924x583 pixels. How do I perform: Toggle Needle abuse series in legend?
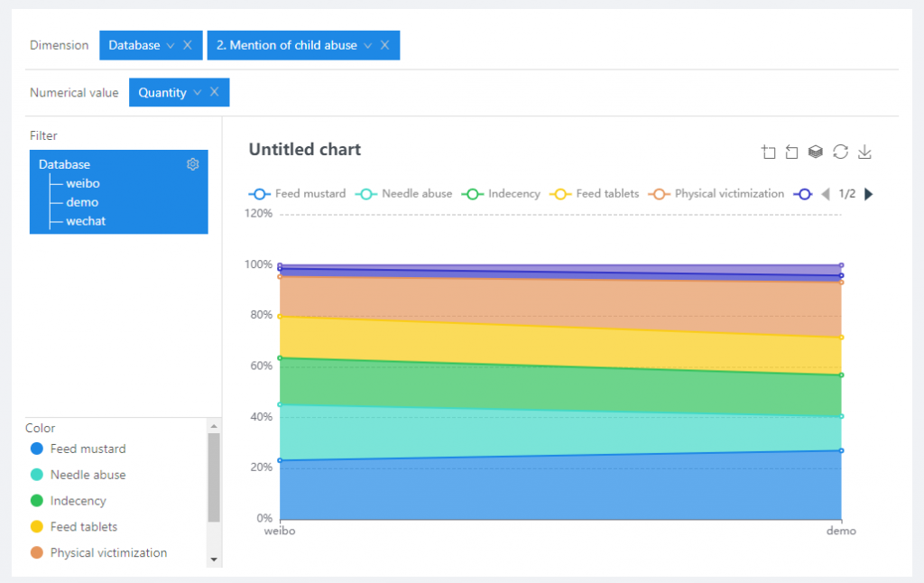click(405, 194)
